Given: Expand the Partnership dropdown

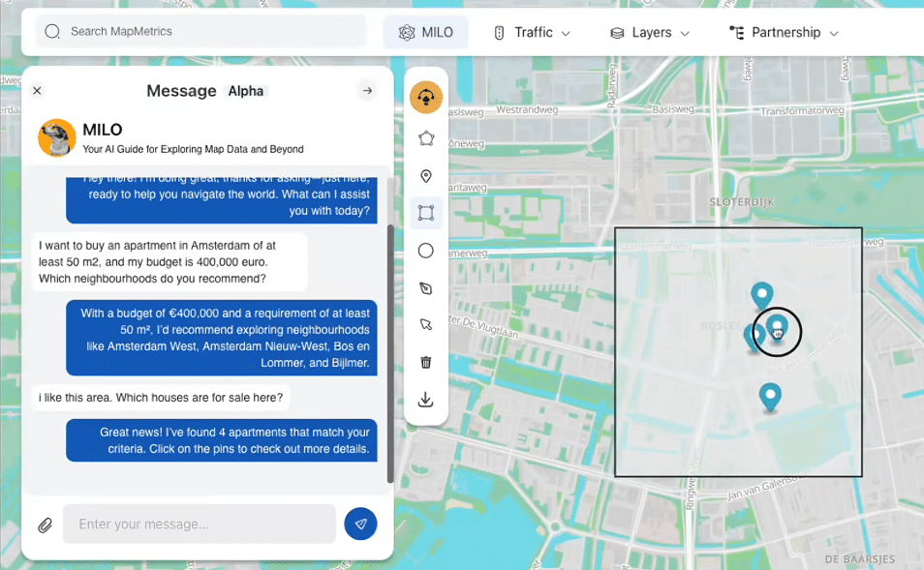Looking at the screenshot, I should tap(784, 32).
